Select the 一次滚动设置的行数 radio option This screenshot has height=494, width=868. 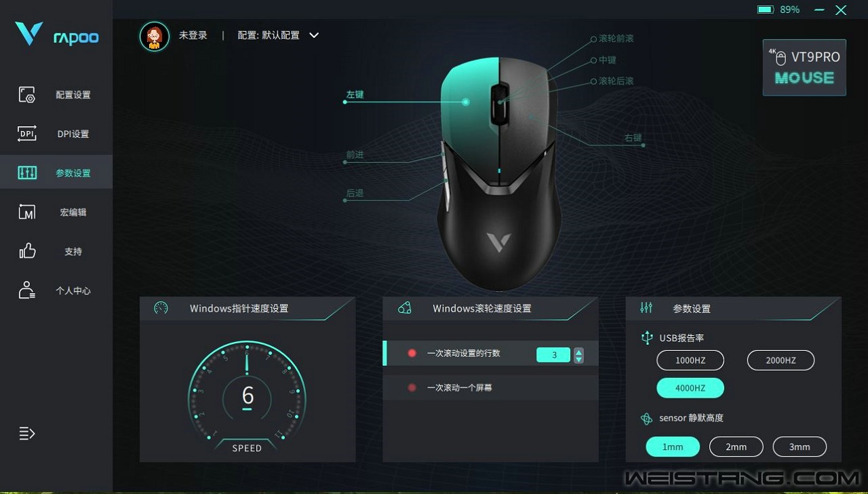click(x=412, y=354)
